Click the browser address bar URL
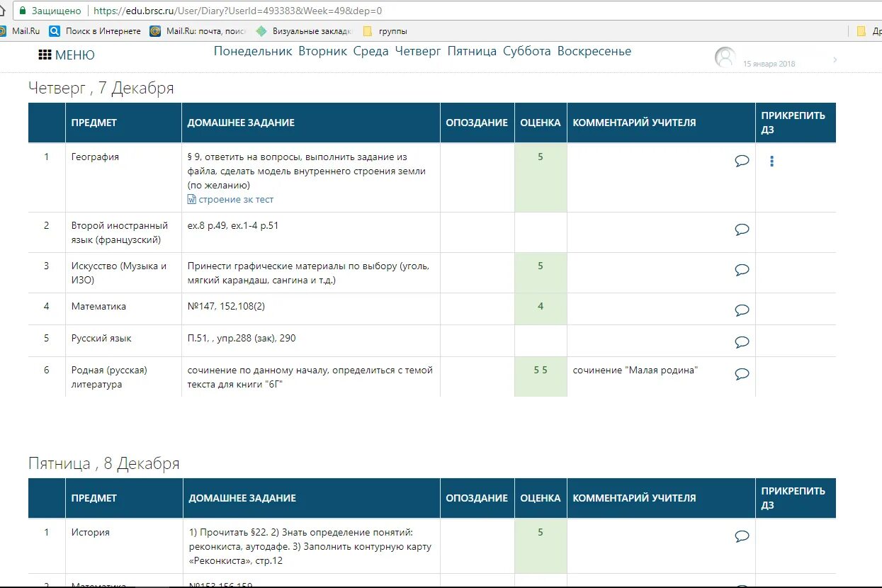The image size is (882, 588). (x=237, y=11)
